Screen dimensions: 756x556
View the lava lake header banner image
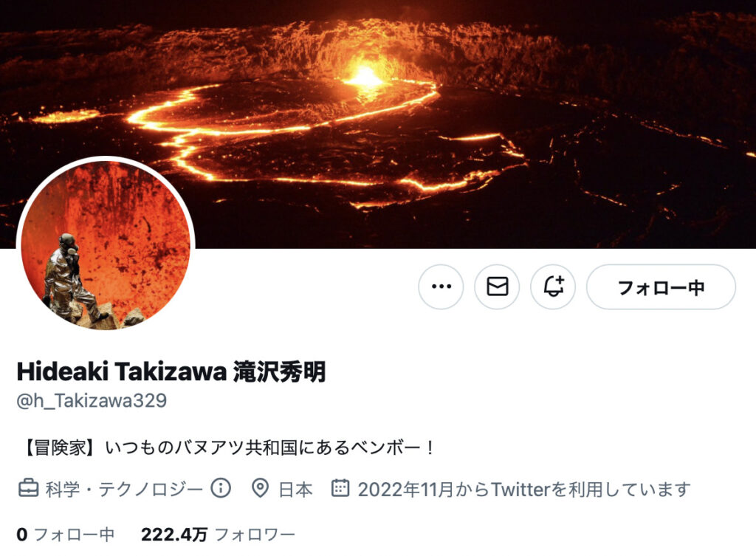pyautogui.click(x=378, y=124)
